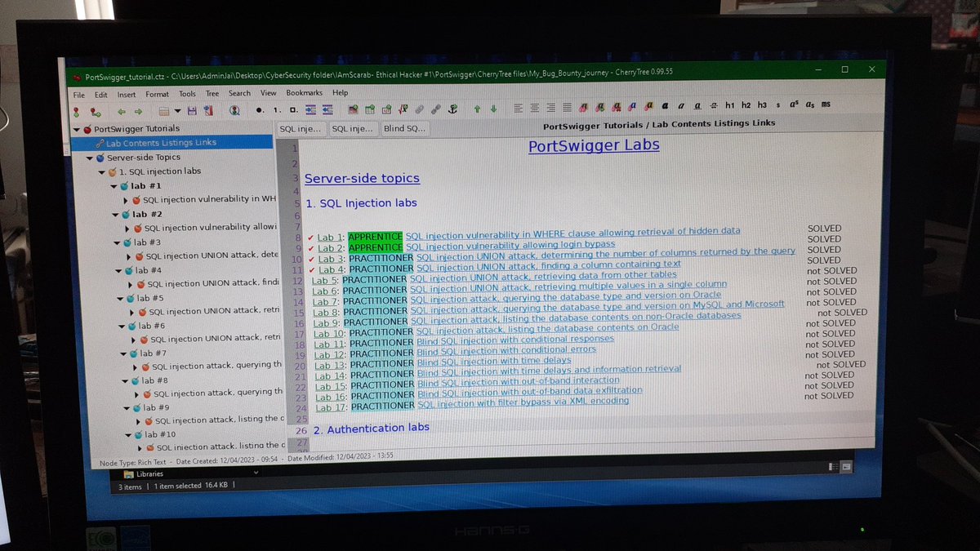This screenshot has width=980, height=551.
Task: Collapse the lab #9 tree node
Action: [x=126, y=407]
